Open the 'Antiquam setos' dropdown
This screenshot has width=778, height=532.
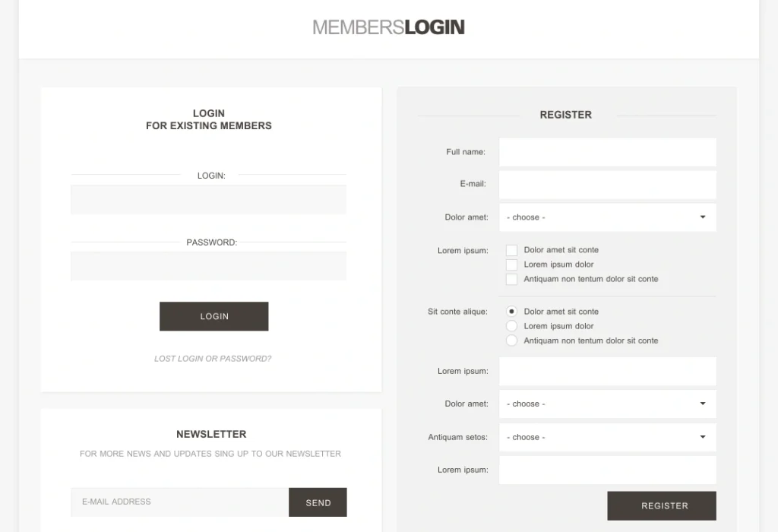coord(607,437)
